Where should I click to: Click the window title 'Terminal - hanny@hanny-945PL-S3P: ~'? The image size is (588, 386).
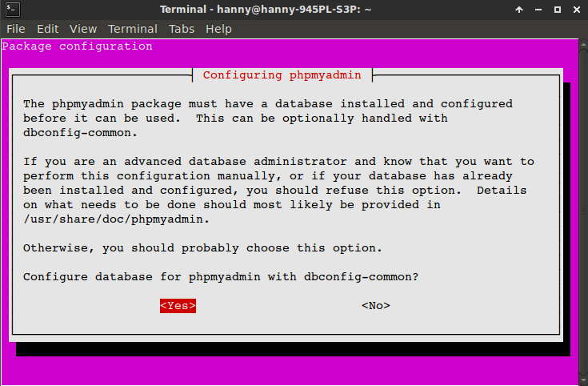point(266,10)
